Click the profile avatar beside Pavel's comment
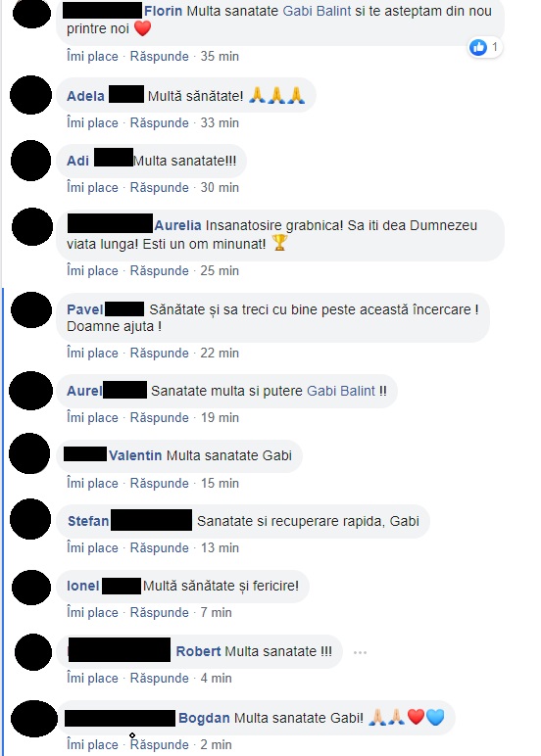This screenshot has width=541, height=756. pos(31,309)
